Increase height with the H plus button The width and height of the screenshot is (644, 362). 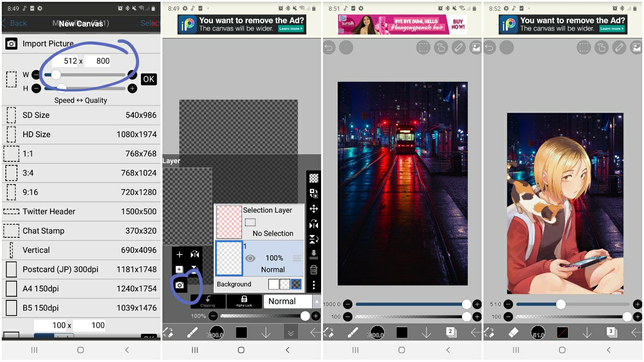[132, 88]
